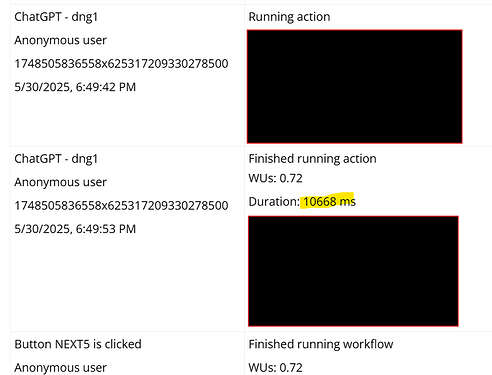Screen dimensions: 492x375
Task: Click the ID string above the 6:49:53 PM timestamp
Action: point(121,206)
